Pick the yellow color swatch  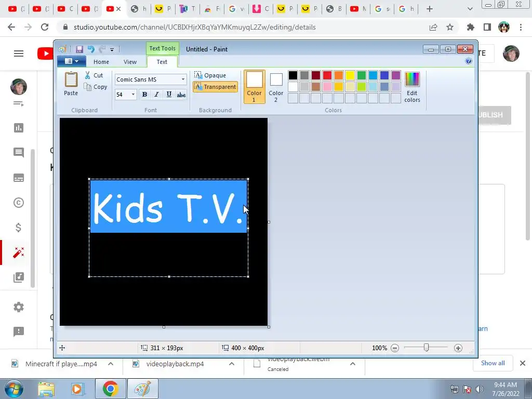tap(350, 75)
